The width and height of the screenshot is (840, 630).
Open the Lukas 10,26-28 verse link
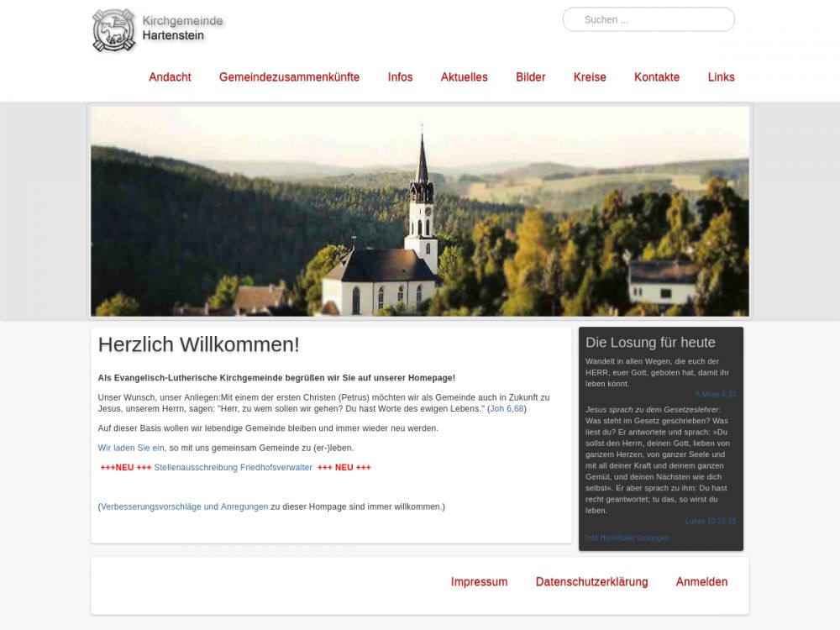pyautogui.click(x=710, y=522)
